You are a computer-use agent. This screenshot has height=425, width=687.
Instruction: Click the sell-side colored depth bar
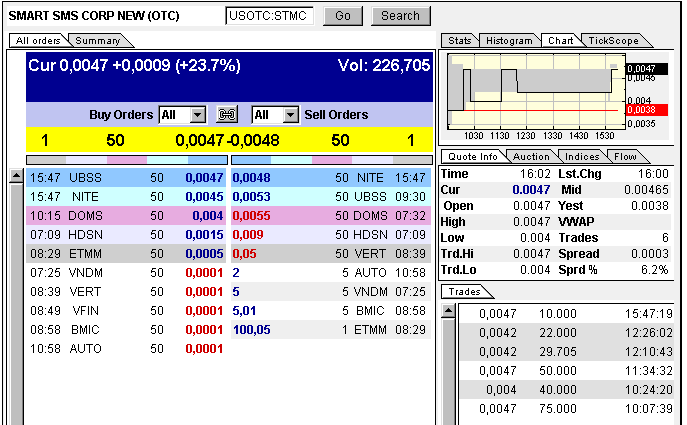[332, 159]
